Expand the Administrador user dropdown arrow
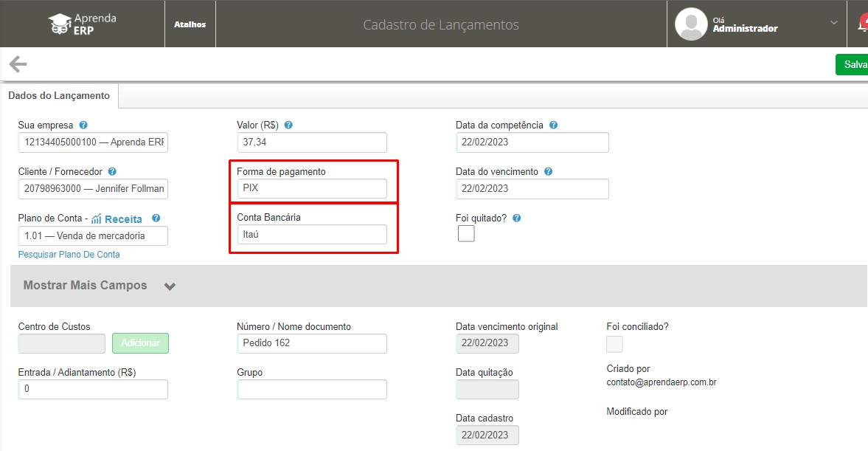Image resolution: width=868 pixels, height=451 pixels. click(834, 23)
